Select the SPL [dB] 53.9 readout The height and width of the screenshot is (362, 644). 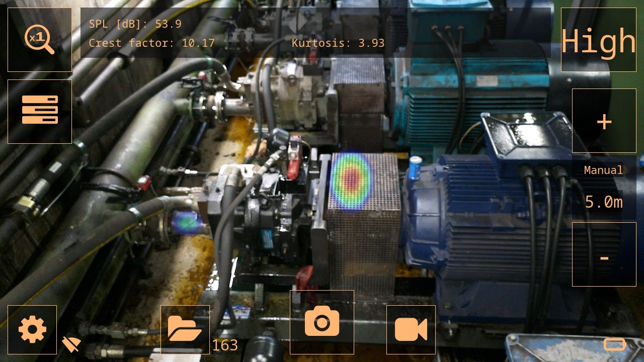[x=135, y=24]
